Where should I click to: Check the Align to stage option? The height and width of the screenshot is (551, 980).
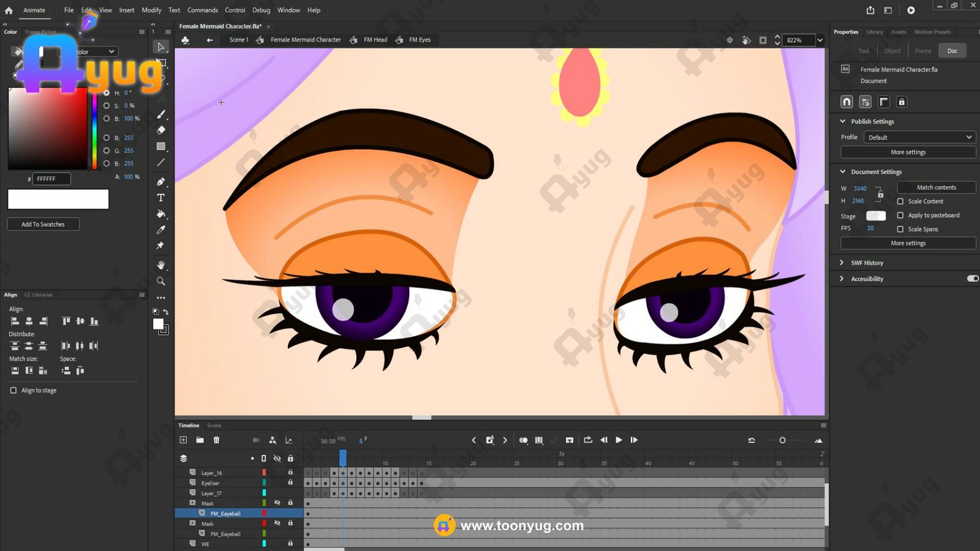[x=13, y=390]
